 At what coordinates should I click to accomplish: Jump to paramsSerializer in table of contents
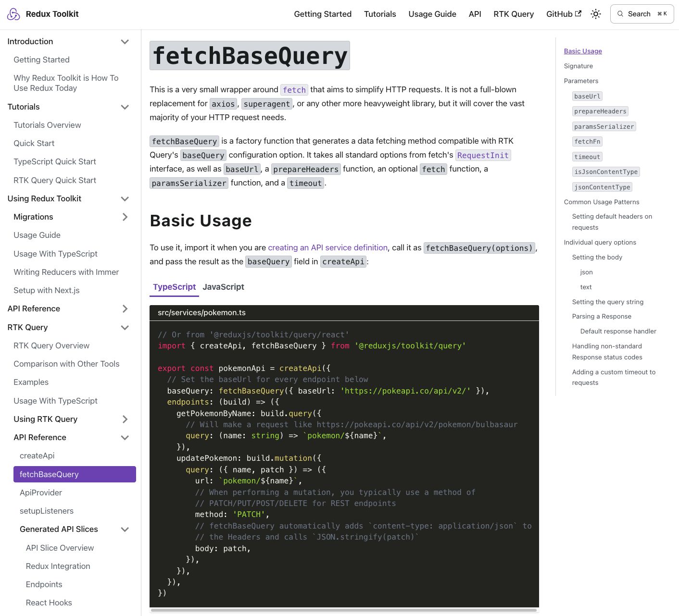pyautogui.click(x=604, y=126)
